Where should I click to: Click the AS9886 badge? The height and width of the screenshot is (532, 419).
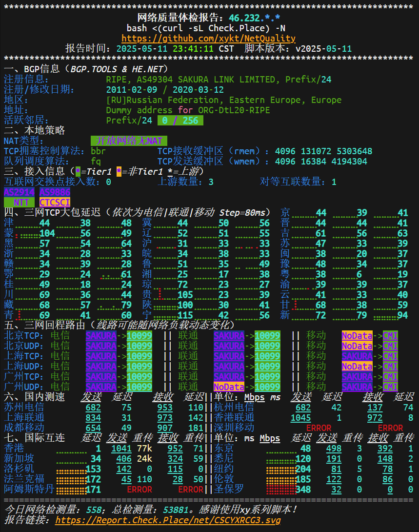(x=55, y=192)
